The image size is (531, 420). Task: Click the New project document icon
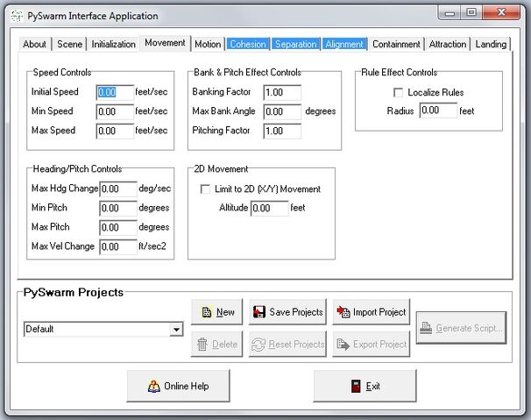click(x=207, y=312)
